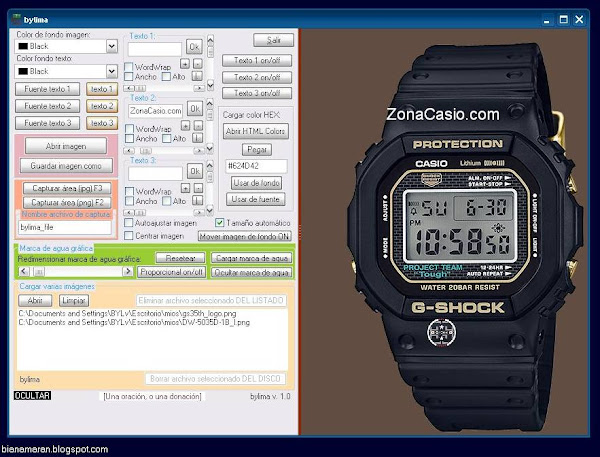Click right arrow of watermark resize slider
The image size is (600, 457).
127,272
